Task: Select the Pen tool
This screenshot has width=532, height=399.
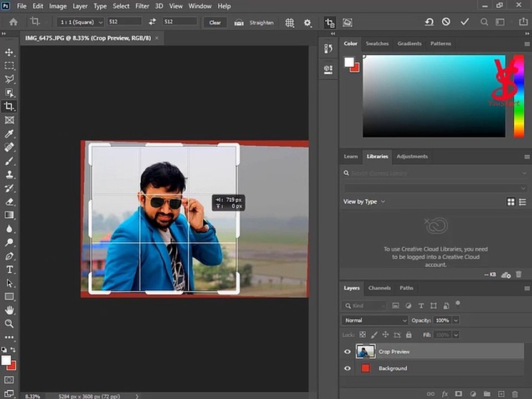Action: click(x=9, y=256)
